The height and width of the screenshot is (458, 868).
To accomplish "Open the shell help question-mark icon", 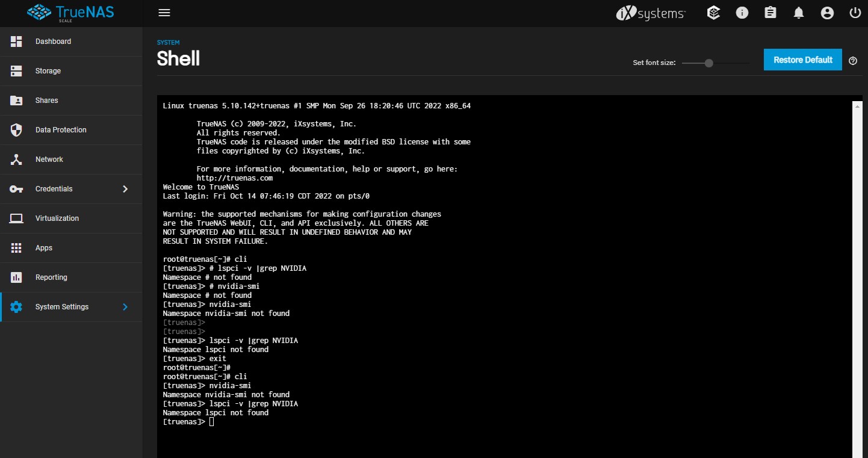I will click(x=853, y=61).
